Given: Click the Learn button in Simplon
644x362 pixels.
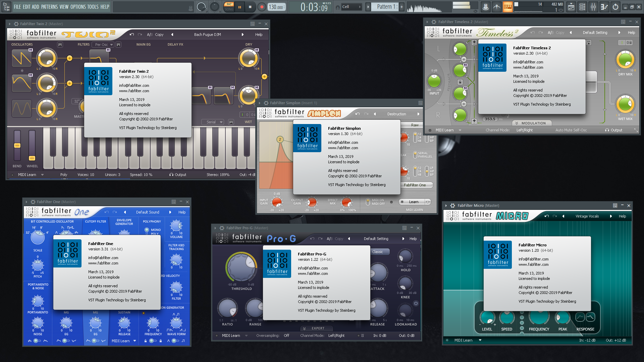Looking at the screenshot, I should (x=414, y=201).
